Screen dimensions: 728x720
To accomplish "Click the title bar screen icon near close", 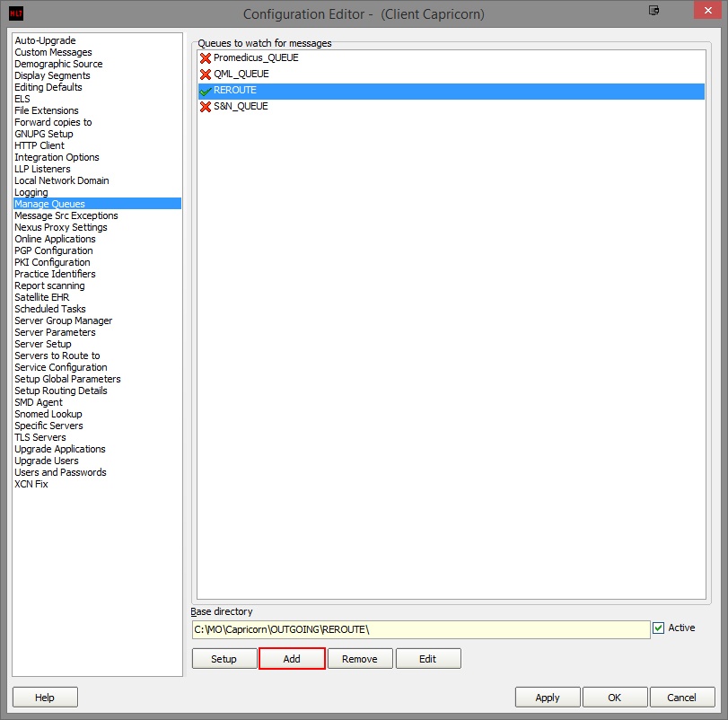I will click(653, 10).
